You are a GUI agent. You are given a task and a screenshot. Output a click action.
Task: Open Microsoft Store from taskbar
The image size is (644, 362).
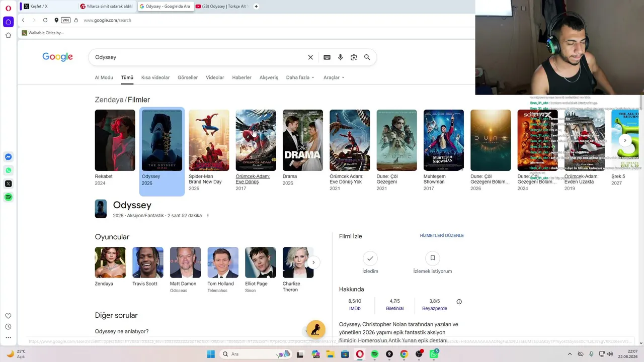pyautogui.click(x=345, y=354)
